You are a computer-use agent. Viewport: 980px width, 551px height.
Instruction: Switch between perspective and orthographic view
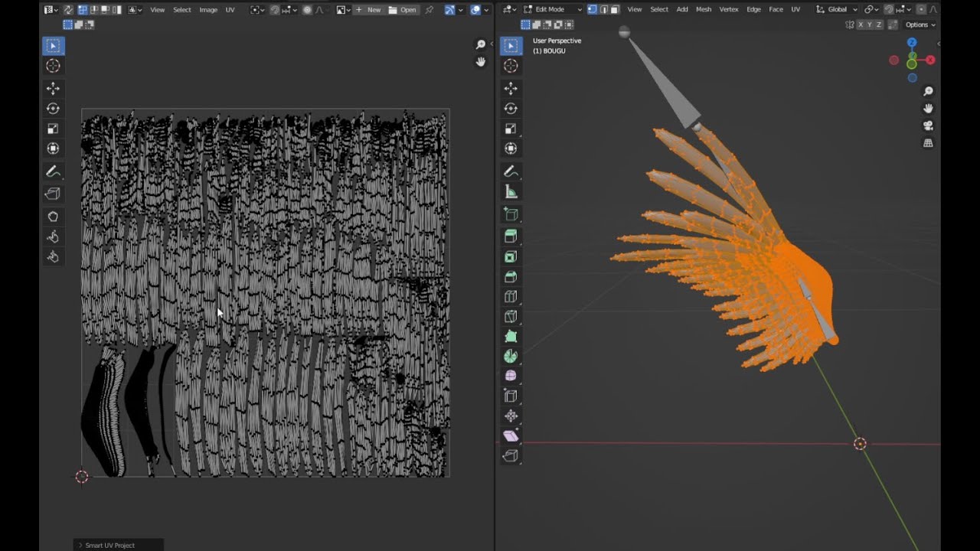point(928,143)
